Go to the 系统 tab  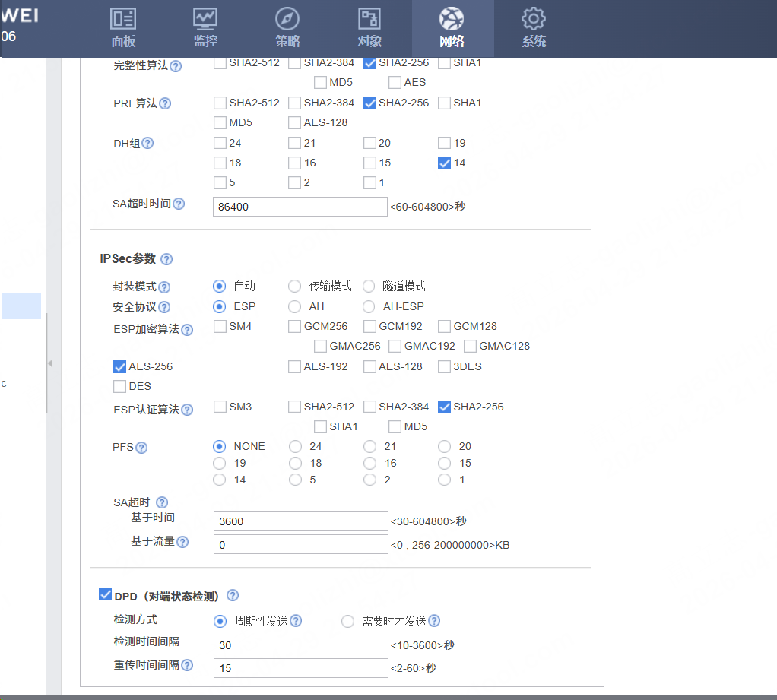[534, 28]
